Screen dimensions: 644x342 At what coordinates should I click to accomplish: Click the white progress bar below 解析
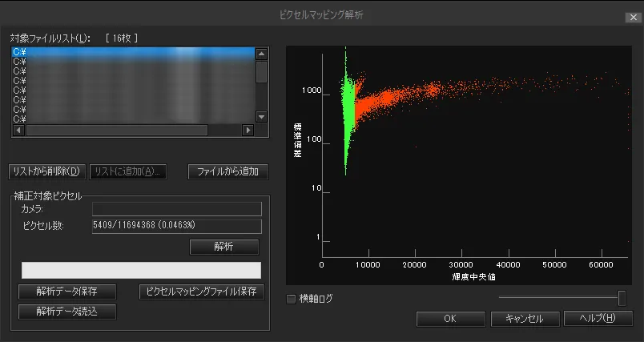[x=141, y=270]
